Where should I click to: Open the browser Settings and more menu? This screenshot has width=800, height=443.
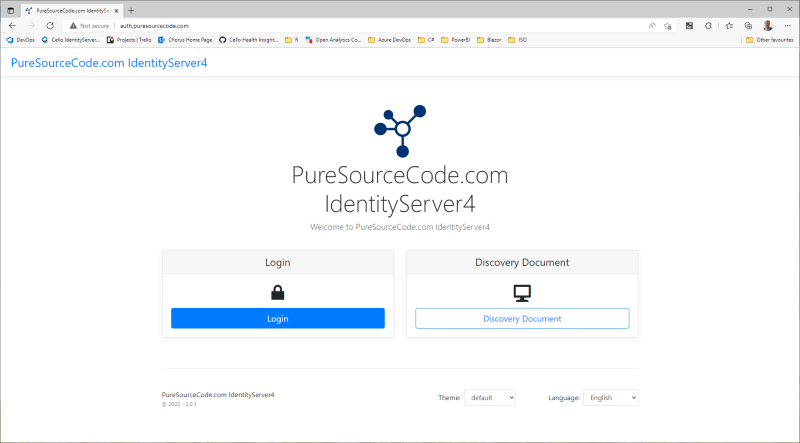(x=787, y=26)
